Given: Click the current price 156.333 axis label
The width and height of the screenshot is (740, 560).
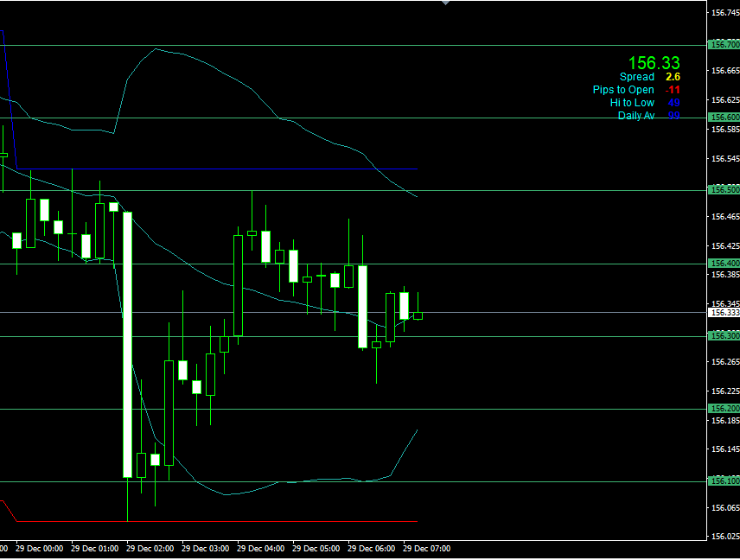Looking at the screenshot, I should (x=724, y=313).
